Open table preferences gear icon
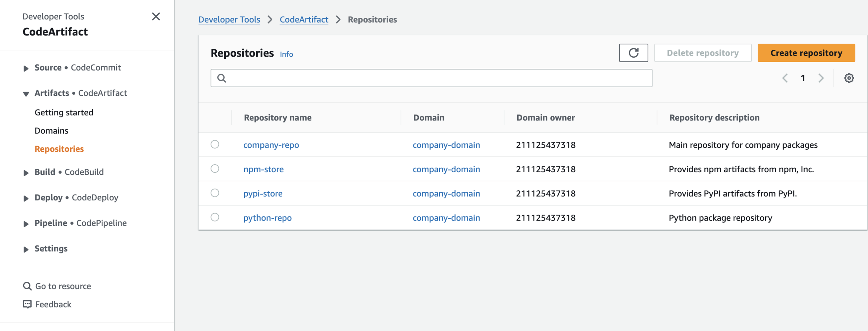868x331 pixels. pyautogui.click(x=849, y=78)
